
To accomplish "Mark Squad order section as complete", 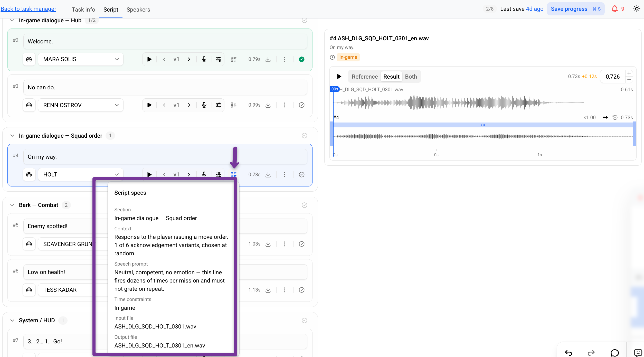I will coord(304,136).
